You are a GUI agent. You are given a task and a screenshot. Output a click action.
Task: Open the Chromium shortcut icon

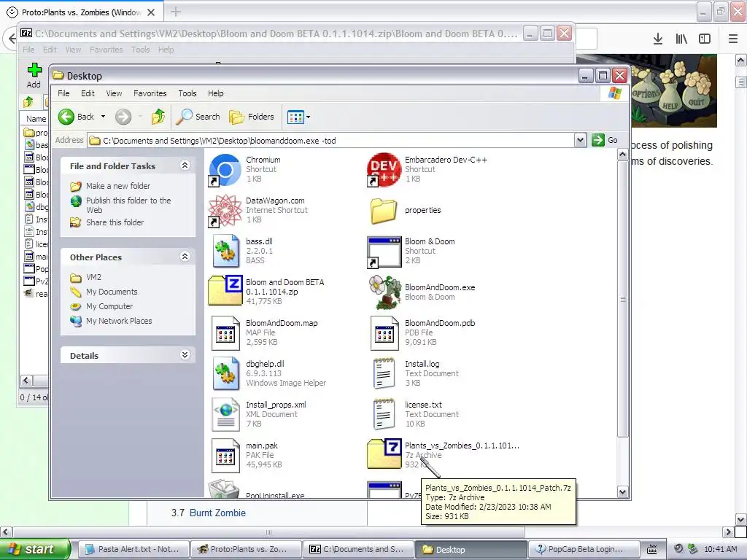225,169
